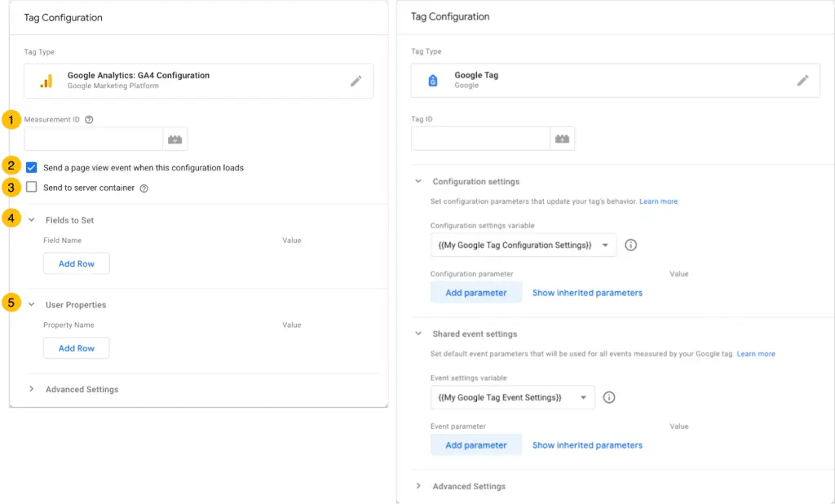Collapse the User Properties section
Viewport: 835px width, 504px height.
click(x=30, y=304)
